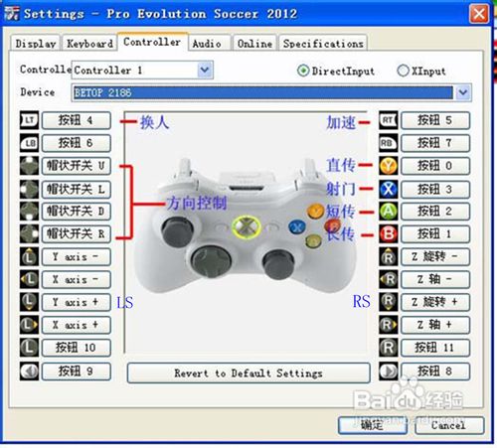The height and width of the screenshot is (448, 497).
Task: Click the yellow Y button icon
Action: point(389,166)
